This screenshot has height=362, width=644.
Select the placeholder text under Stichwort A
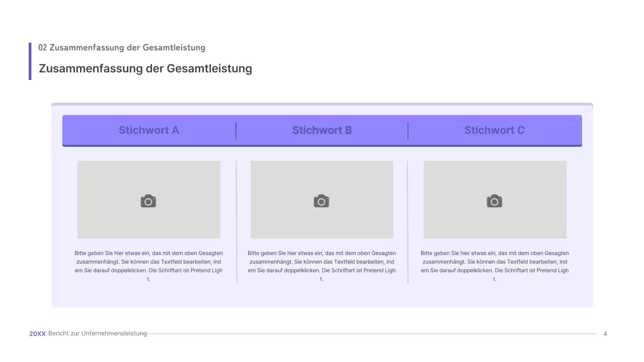[x=148, y=265]
